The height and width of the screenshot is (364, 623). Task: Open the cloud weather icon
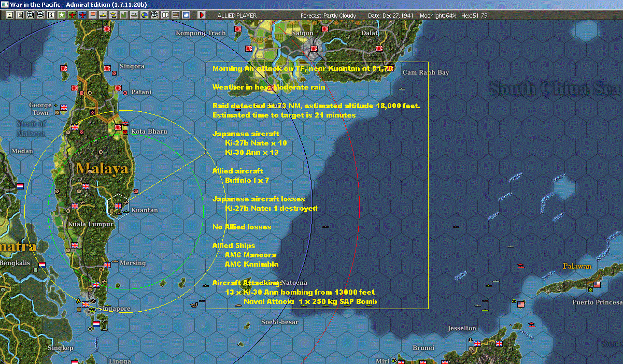coord(186,15)
